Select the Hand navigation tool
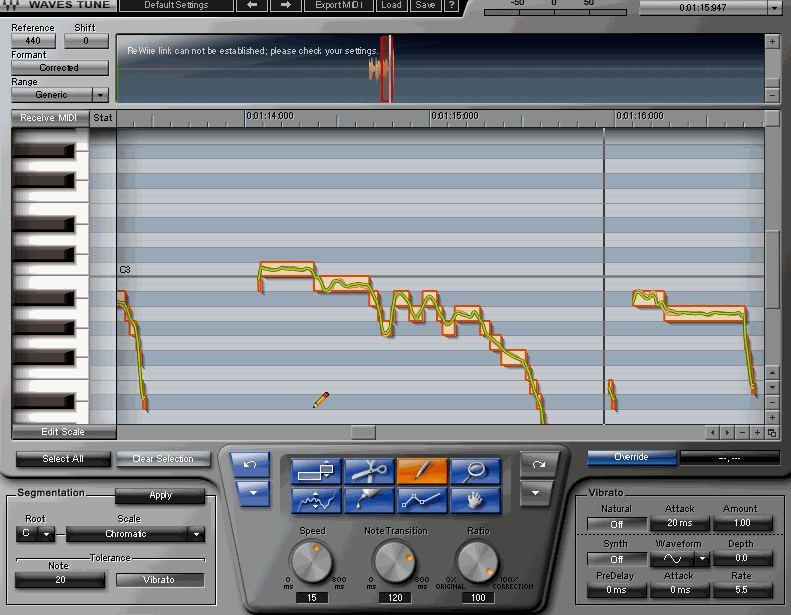 coord(475,500)
